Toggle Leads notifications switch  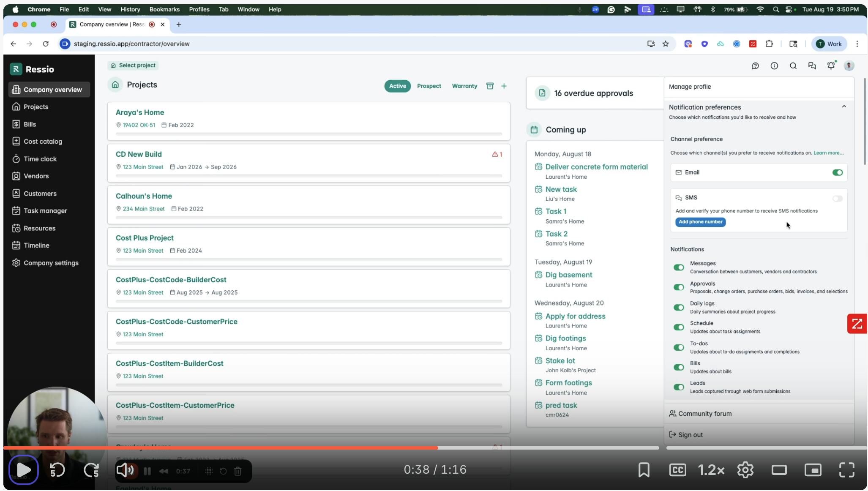click(x=679, y=387)
